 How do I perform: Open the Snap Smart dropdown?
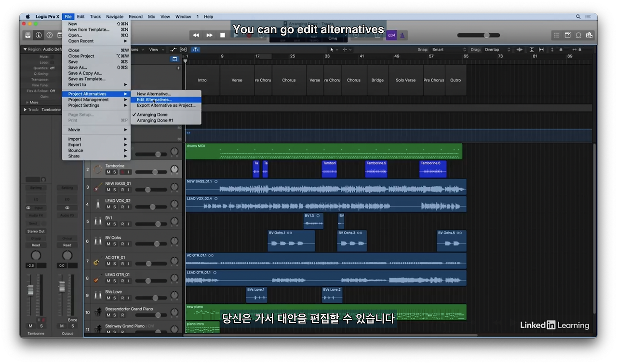(x=449, y=50)
